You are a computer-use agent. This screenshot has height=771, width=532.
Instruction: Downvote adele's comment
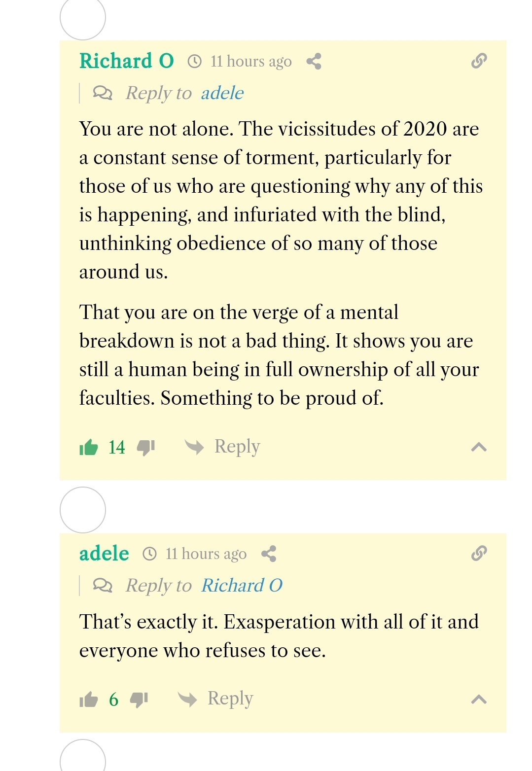pyautogui.click(x=139, y=699)
